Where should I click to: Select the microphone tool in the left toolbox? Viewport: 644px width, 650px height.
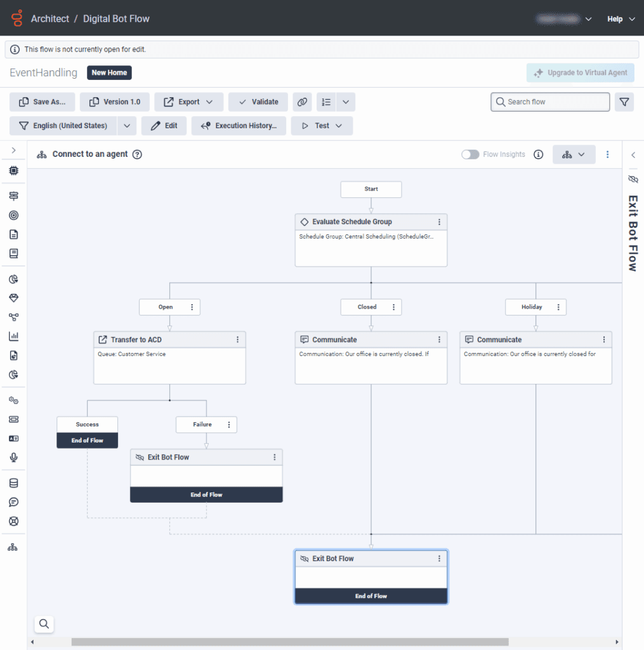coord(13,457)
